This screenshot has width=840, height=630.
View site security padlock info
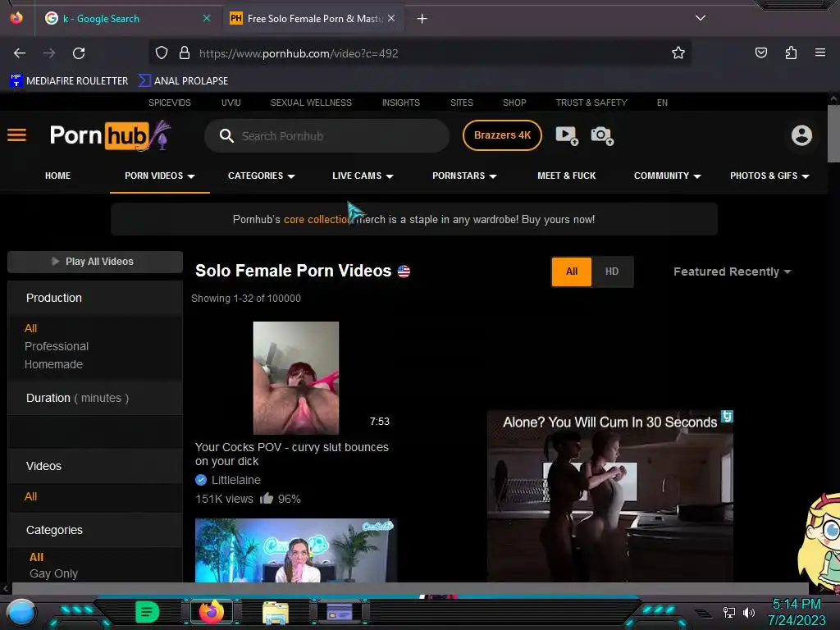coord(185,53)
